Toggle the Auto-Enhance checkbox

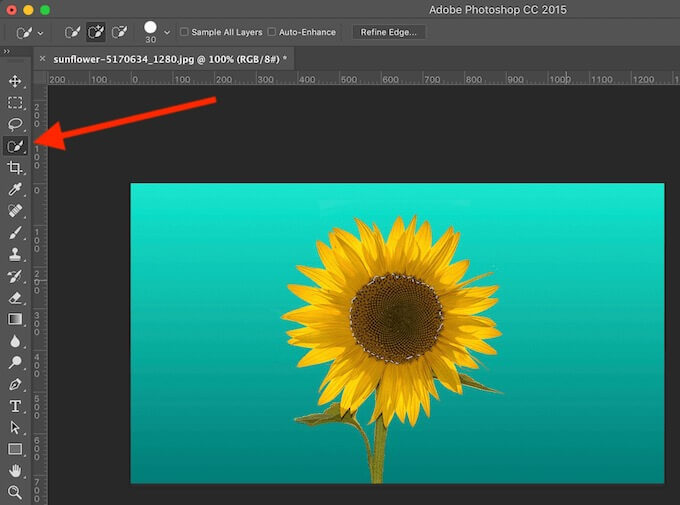[272, 32]
